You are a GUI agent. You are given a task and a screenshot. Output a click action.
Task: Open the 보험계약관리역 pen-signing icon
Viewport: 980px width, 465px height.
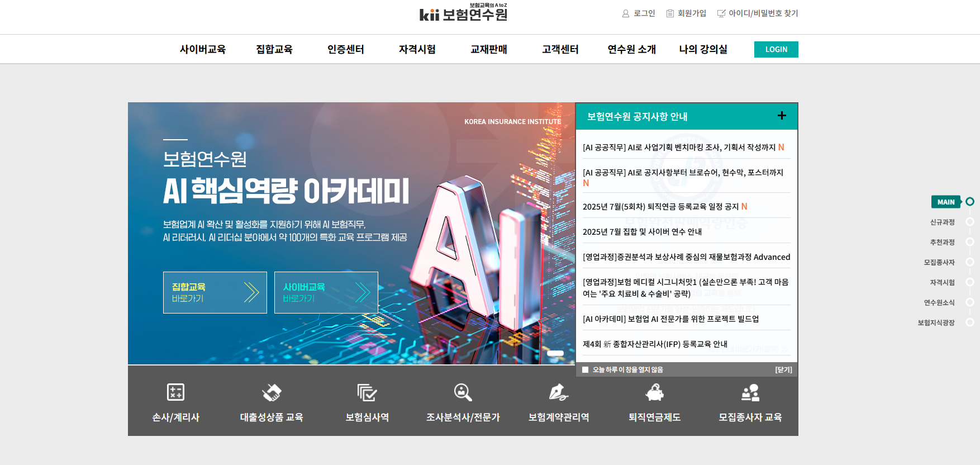pos(559,392)
